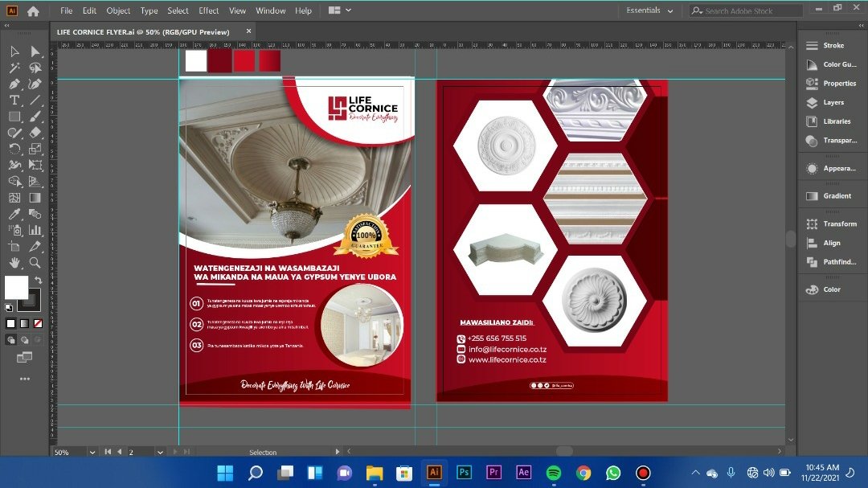Viewport: 868px width, 488px height.
Task: Reset to default fill and stroke
Action: click(x=9, y=307)
